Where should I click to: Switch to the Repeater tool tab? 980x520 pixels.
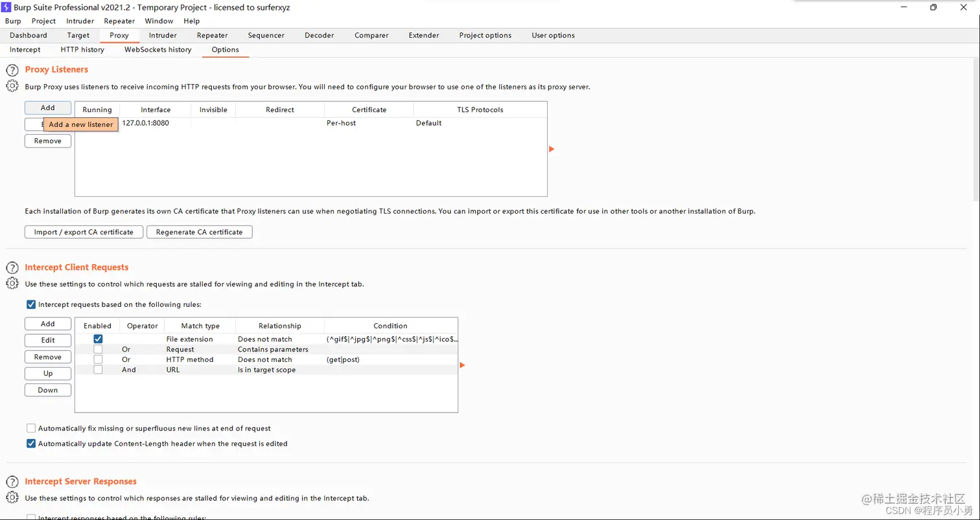(213, 35)
